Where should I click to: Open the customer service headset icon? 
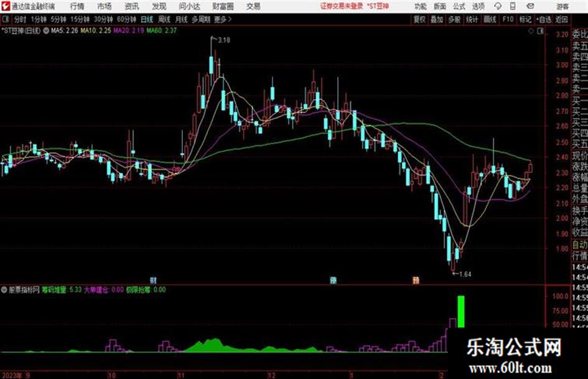tap(498, 6)
